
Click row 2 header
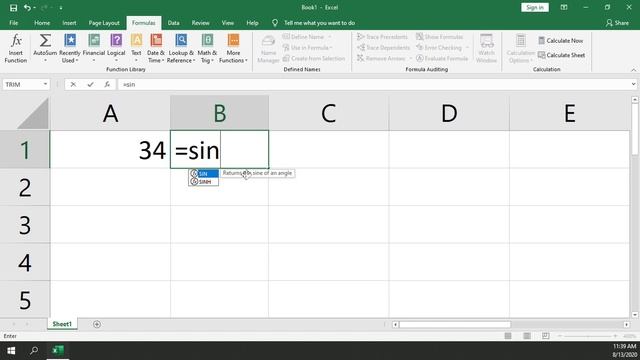click(x=24, y=187)
